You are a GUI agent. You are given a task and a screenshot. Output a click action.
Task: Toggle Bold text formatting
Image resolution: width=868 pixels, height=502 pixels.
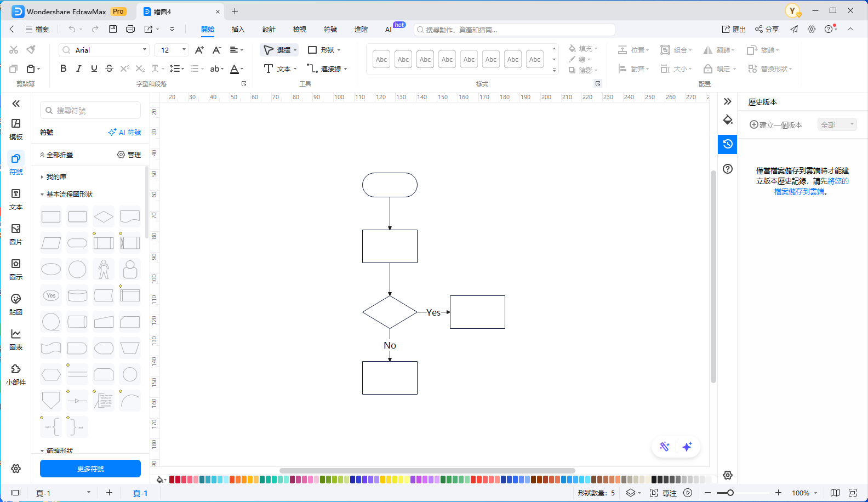pyautogui.click(x=64, y=69)
